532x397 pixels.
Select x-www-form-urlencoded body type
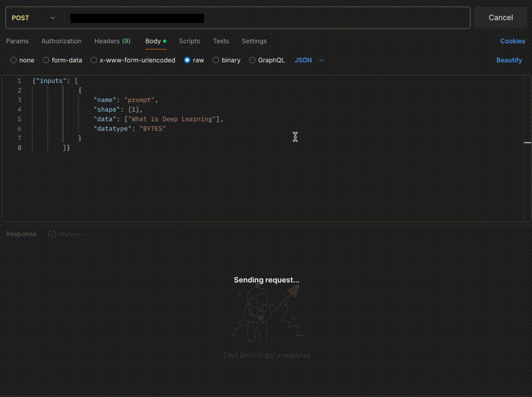(133, 60)
